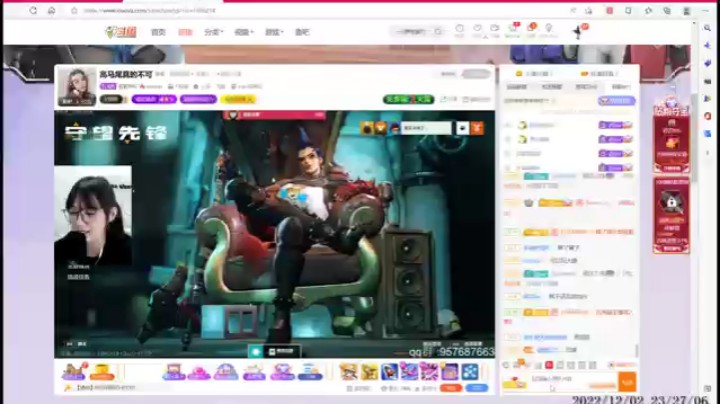Click into the Douyu site search field
The width and height of the screenshot is (720, 404).
pyautogui.click(x=413, y=32)
